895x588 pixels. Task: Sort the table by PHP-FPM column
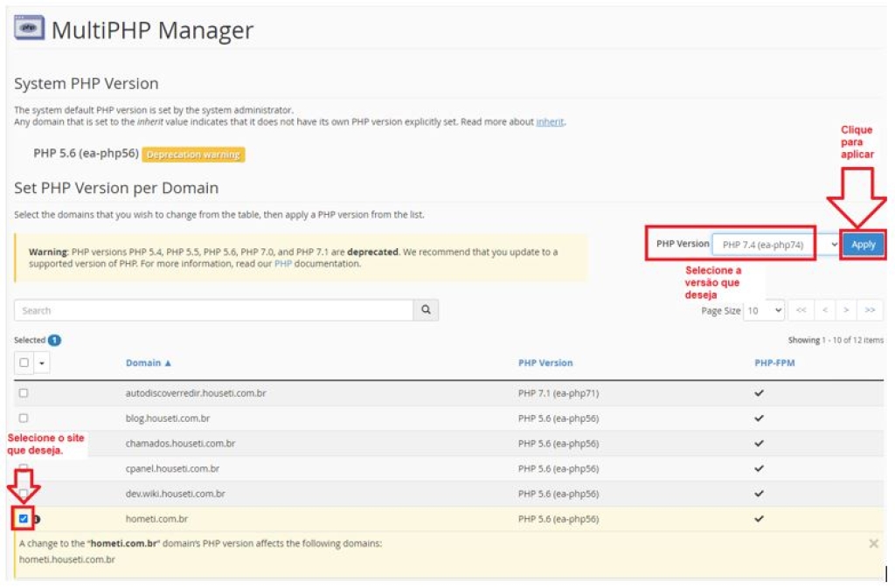(x=774, y=363)
